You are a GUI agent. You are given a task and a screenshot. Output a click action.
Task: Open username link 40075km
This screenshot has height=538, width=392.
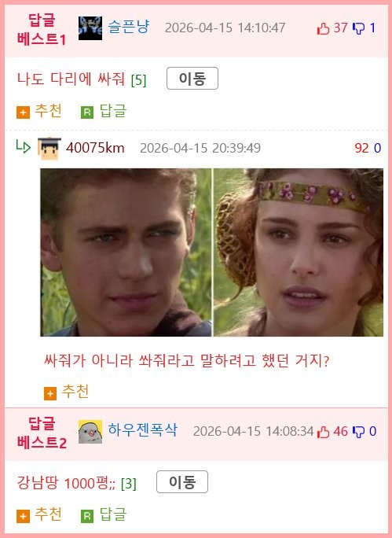coord(95,148)
